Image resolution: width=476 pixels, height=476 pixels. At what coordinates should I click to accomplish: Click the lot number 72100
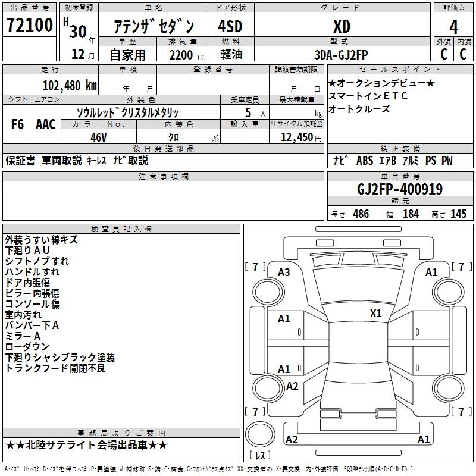29,26
